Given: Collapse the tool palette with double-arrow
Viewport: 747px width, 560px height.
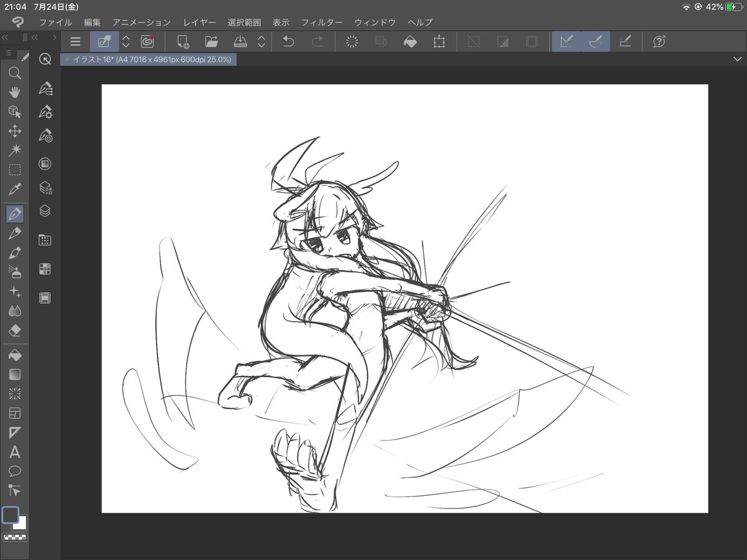Looking at the screenshot, I should click(x=5, y=37).
